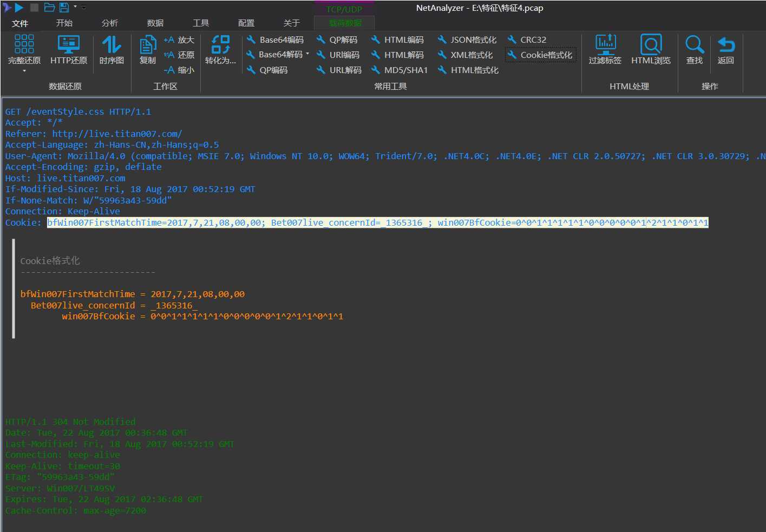
Task: Click 放大 to enlarge font
Action: pos(179,40)
